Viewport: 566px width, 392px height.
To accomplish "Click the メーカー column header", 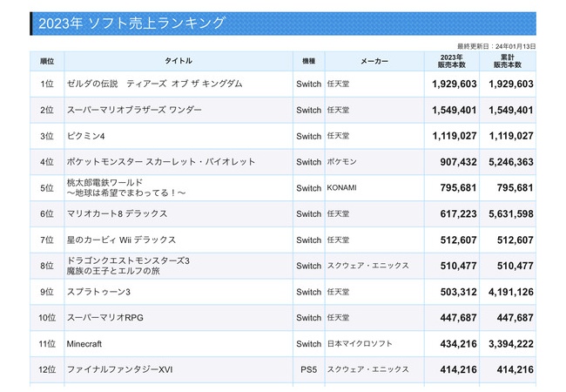I will coord(374,61).
